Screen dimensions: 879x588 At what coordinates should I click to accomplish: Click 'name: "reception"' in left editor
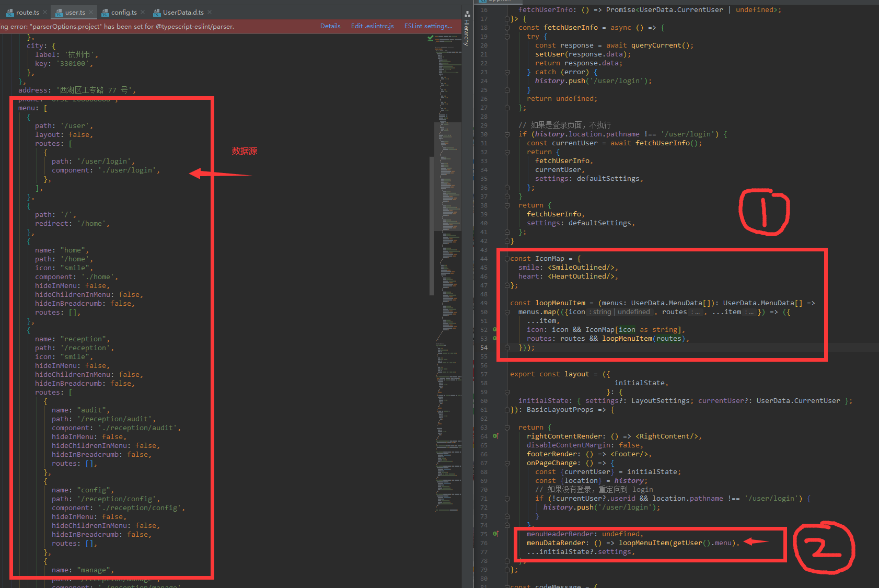tap(71, 339)
